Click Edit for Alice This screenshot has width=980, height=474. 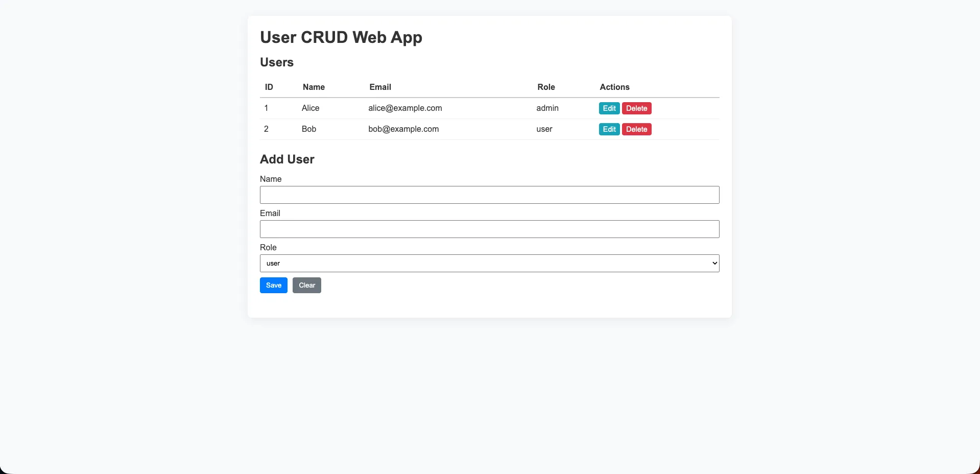click(x=609, y=108)
